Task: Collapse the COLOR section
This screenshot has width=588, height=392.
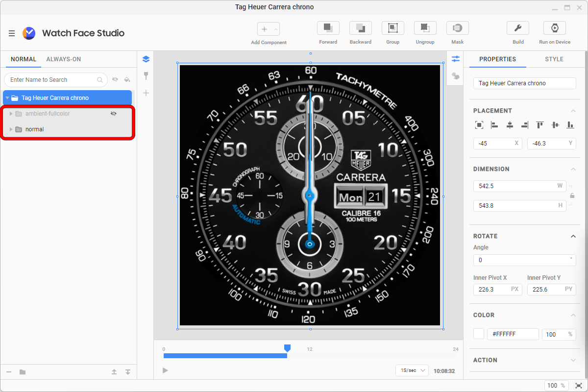Action: 573,315
